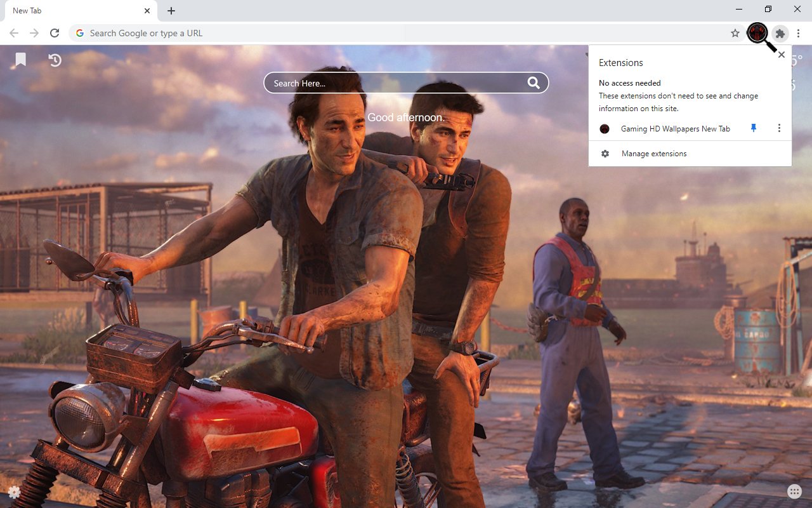Open a new tab with plus button
The height and width of the screenshot is (508, 812).
(x=171, y=11)
